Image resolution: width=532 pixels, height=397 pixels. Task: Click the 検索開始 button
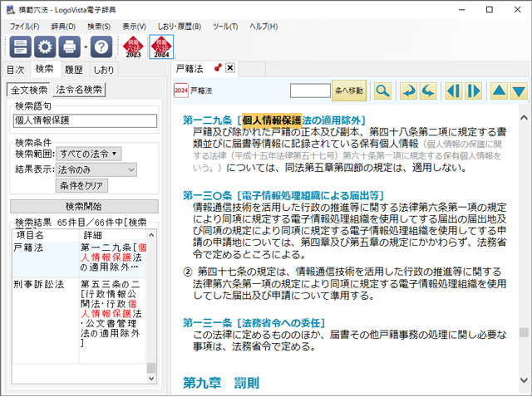[84, 206]
